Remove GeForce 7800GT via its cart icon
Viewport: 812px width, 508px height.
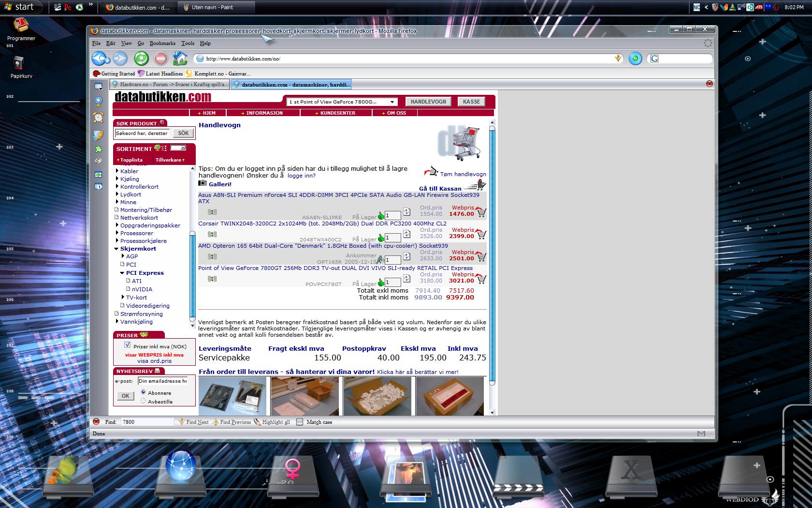[x=480, y=278]
